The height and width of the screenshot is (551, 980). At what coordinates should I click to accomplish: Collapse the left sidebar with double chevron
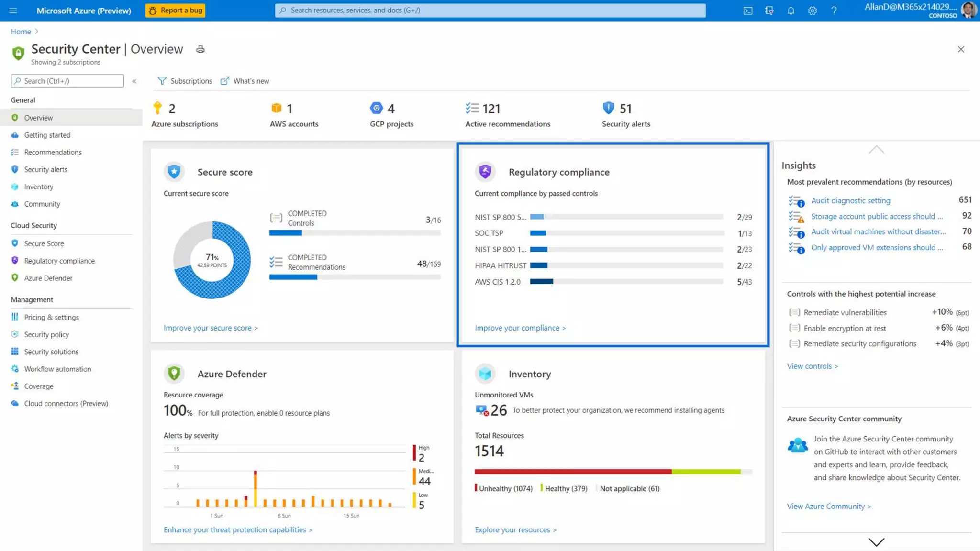[134, 81]
